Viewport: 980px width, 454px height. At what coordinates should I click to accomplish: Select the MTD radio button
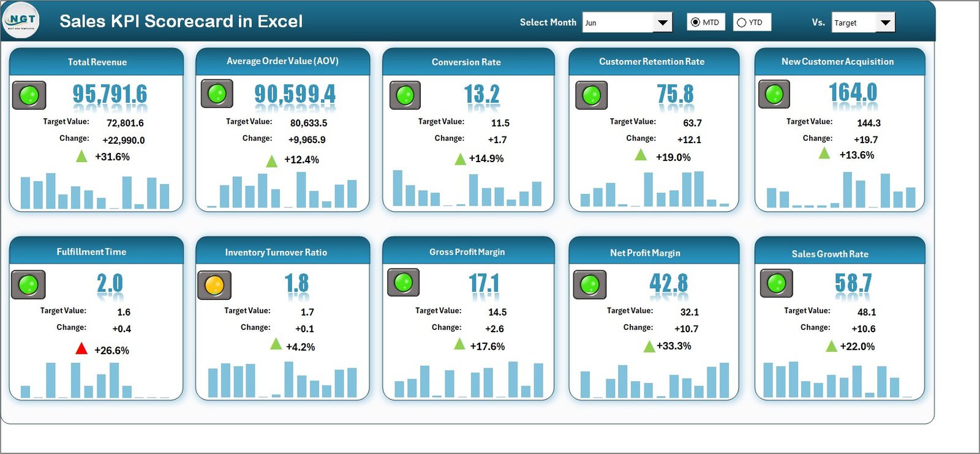tap(695, 23)
